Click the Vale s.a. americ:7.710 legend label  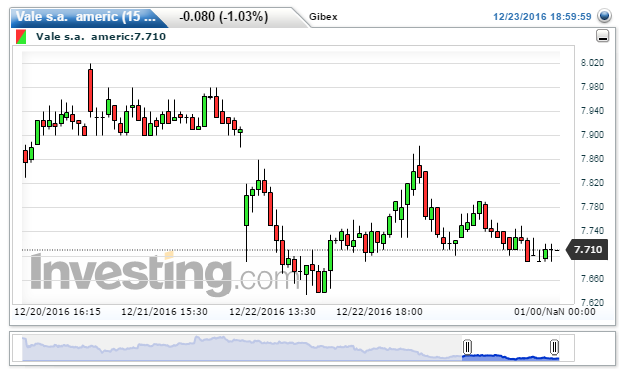point(101,37)
